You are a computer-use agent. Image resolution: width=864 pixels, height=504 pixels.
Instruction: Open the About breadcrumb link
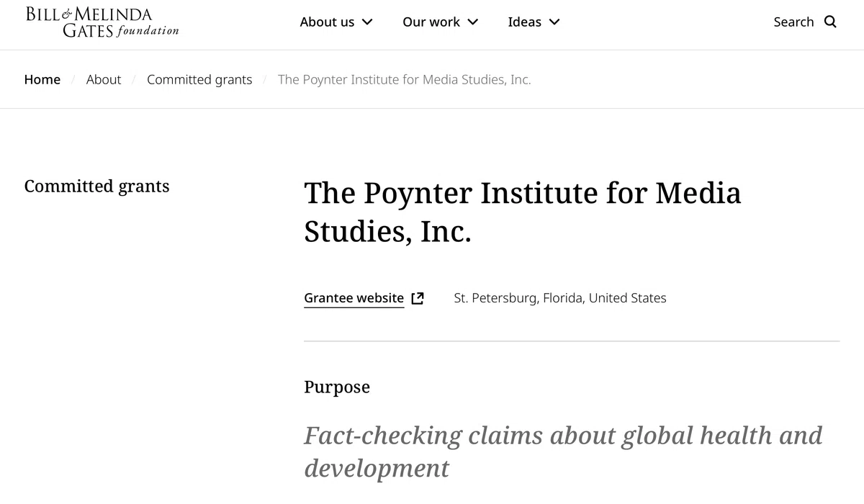click(104, 80)
